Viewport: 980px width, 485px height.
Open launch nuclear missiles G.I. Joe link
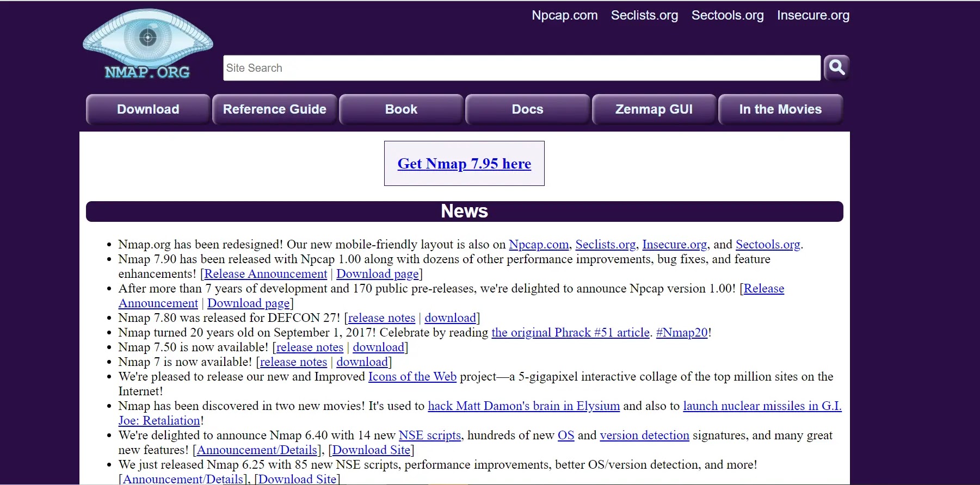762,406
